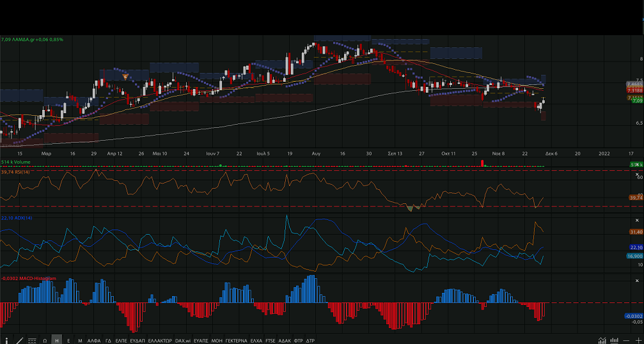Click the Δεκ 6 date label
Viewport: 644px width, 344px height.
pyautogui.click(x=551, y=153)
